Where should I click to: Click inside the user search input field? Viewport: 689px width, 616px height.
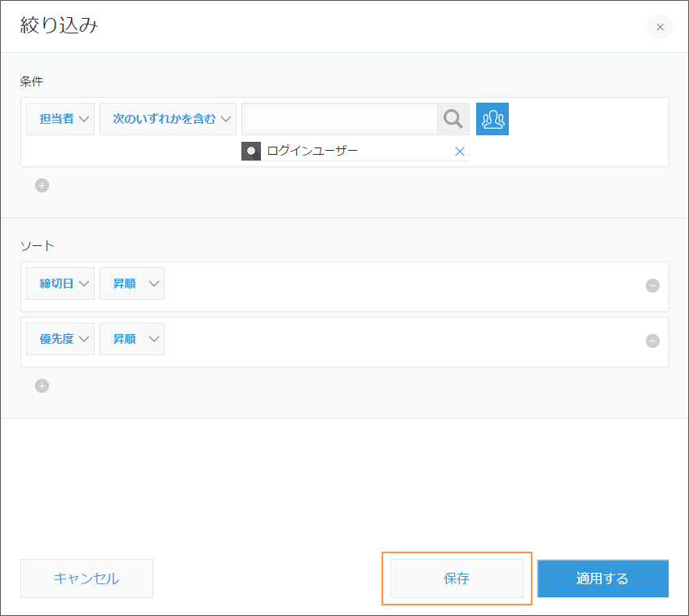(342, 119)
